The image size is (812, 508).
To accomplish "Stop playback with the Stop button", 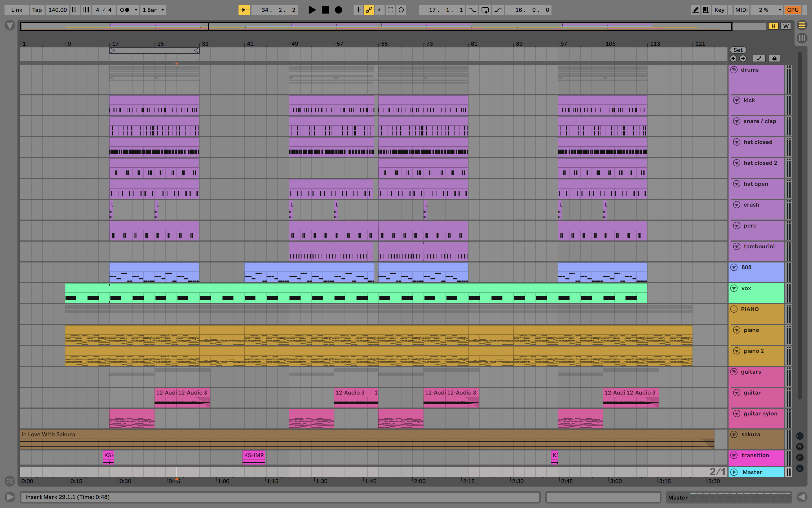I will click(325, 10).
